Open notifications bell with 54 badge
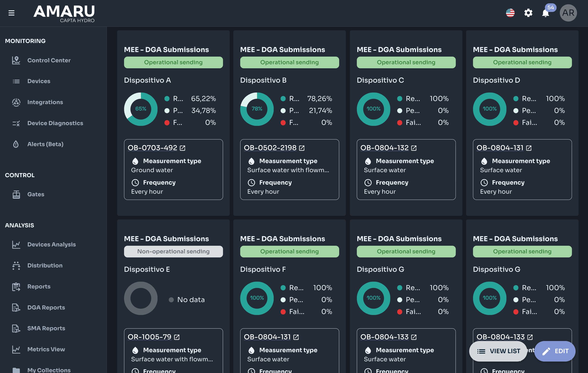 click(x=546, y=12)
